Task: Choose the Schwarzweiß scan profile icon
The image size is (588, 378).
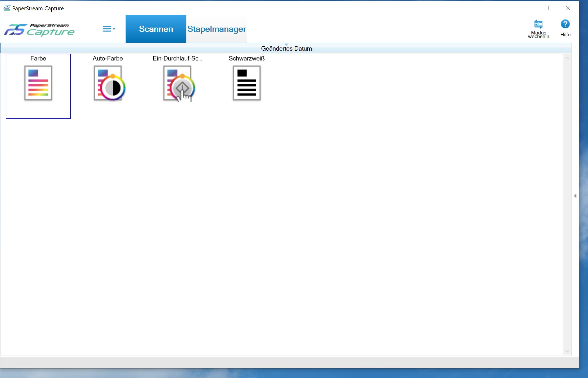Action: 246,83
